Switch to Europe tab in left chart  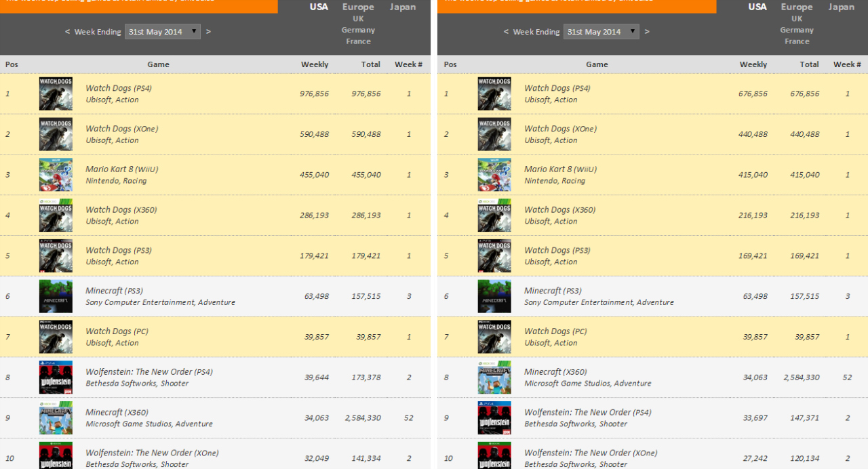(x=358, y=7)
